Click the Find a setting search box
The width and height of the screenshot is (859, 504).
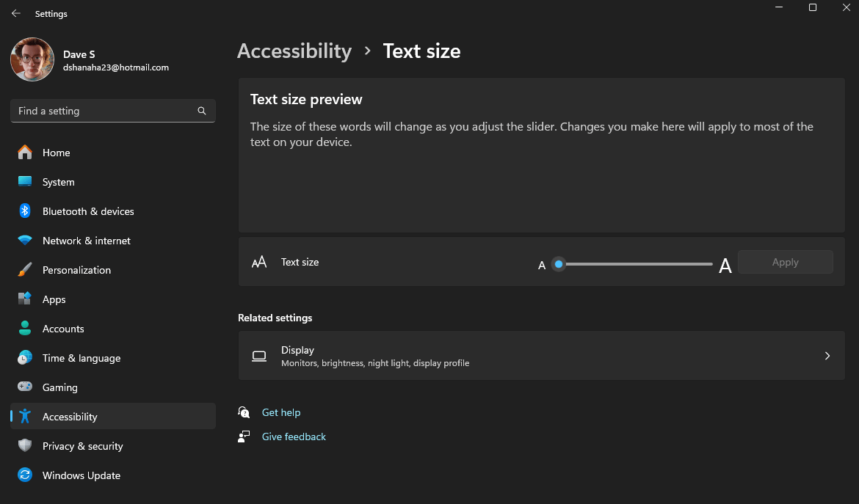[x=112, y=111]
